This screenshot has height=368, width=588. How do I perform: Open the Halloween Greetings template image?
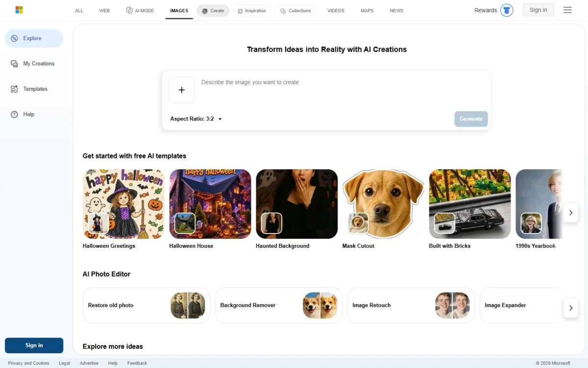point(123,204)
